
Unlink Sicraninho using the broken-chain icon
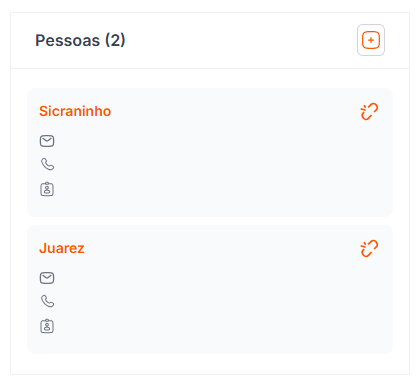point(369,111)
